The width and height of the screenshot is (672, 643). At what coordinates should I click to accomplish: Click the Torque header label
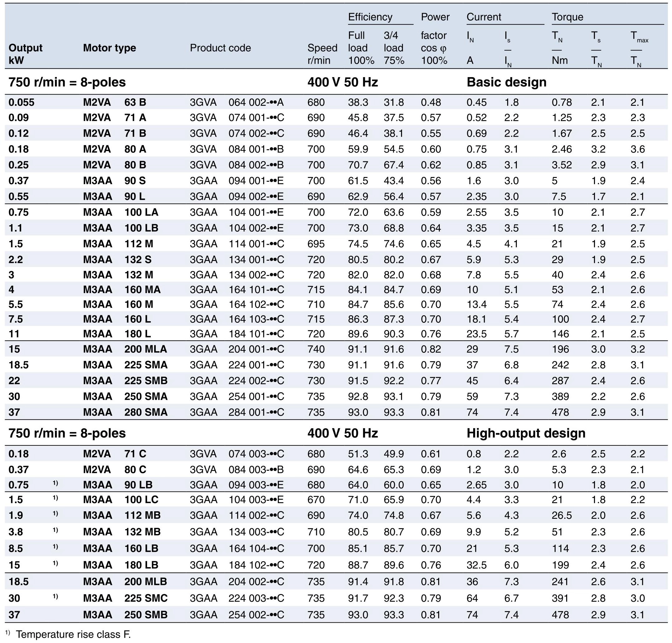click(x=567, y=17)
